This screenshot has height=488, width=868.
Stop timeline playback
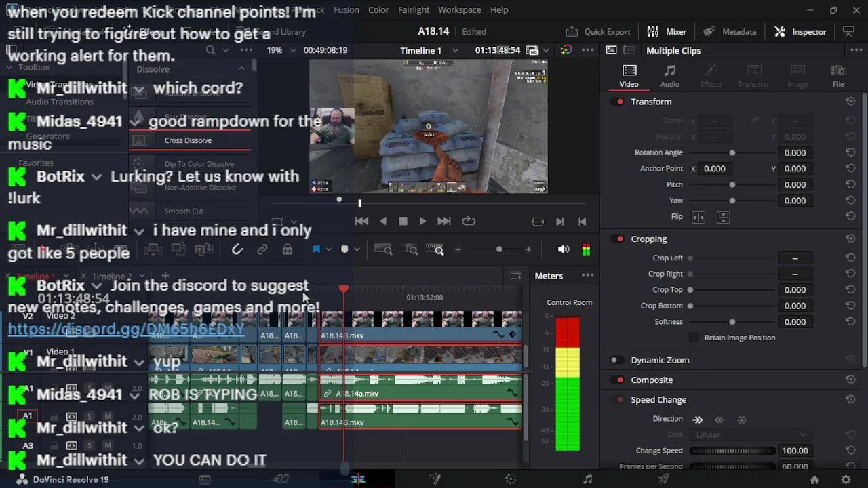point(403,222)
